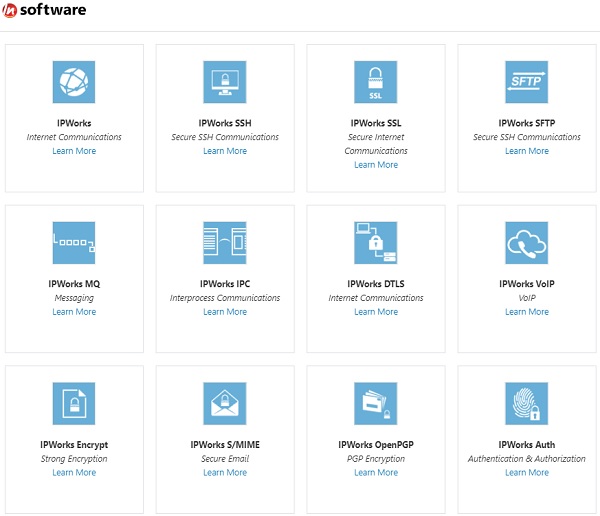600x516 pixels.
Task: Select the 'IPWorks SFTP' title
Action: [527, 123]
